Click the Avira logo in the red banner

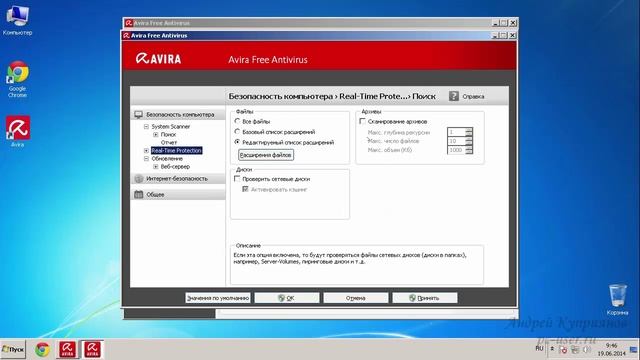[x=158, y=58]
